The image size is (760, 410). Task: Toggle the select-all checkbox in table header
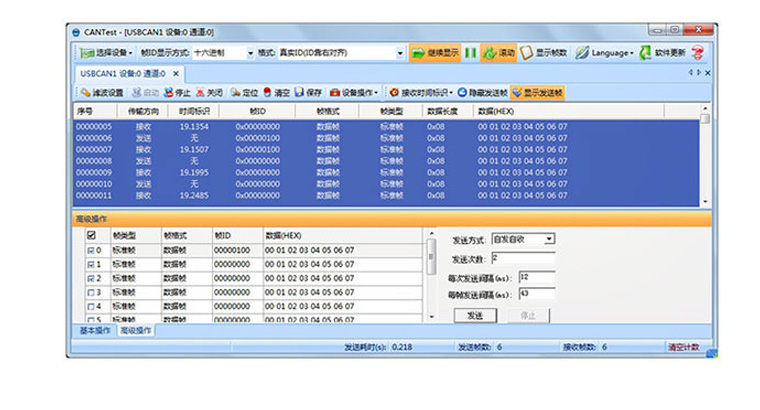point(91,235)
